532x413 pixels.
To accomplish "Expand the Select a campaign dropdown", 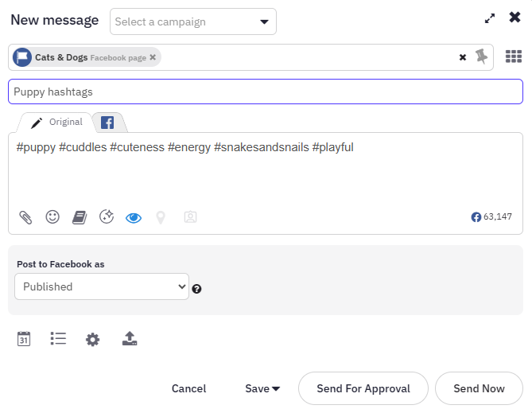I will pyautogui.click(x=193, y=21).
